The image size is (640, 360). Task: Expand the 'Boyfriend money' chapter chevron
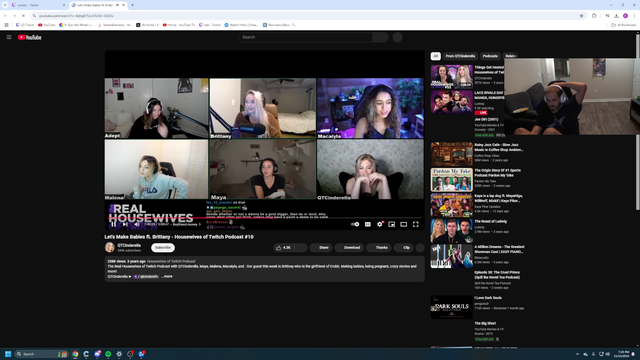pos(200,224)
